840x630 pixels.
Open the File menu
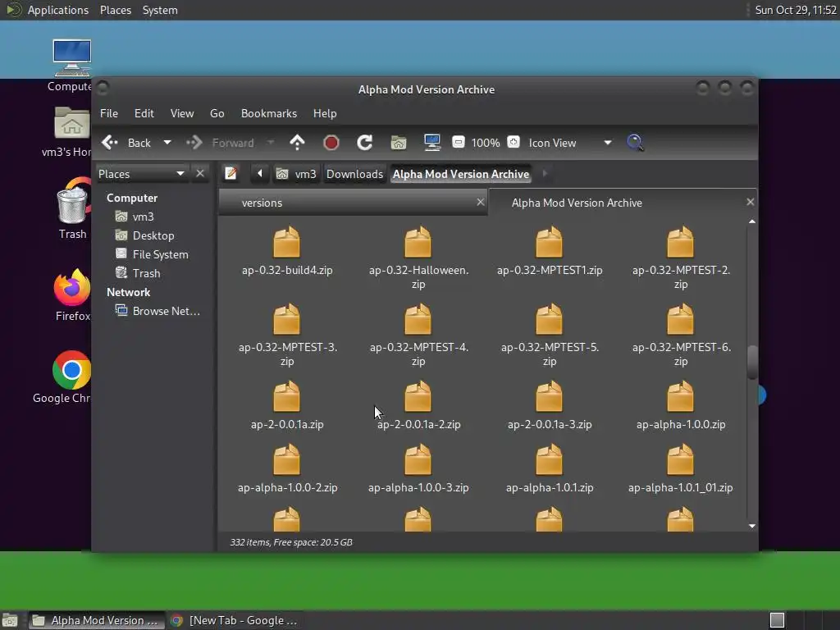[x=109, y=113]
